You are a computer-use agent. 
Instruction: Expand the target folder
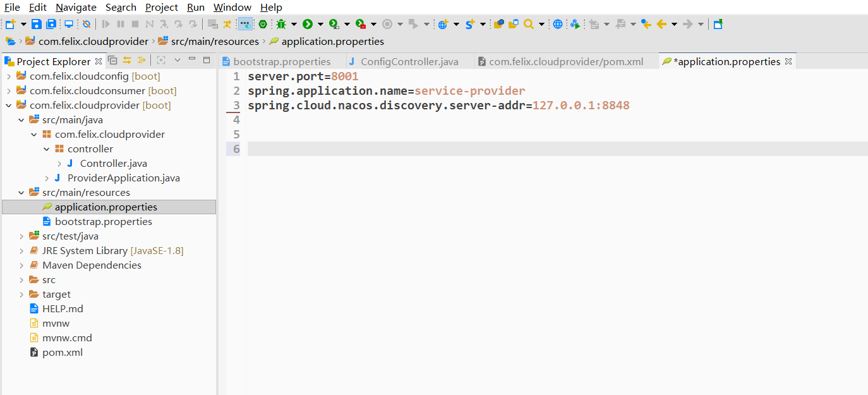pos(21,295)
